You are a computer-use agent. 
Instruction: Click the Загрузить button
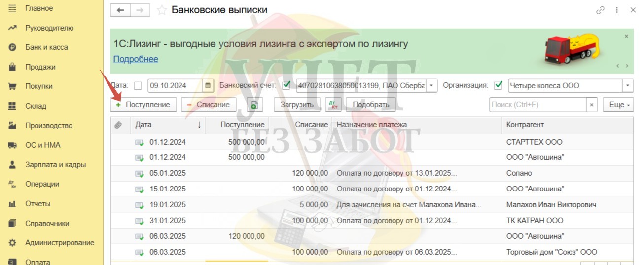pos(297,105)
